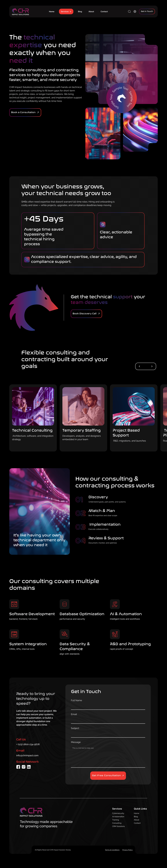Screen dimensions: 167x868
Task: Click the phone number + (123) 1800-234-5678
Action: [28, 744]
